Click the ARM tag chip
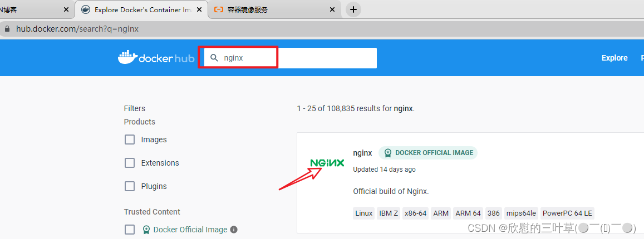Screen dimensions: 644x239 (x=441, y=213)
